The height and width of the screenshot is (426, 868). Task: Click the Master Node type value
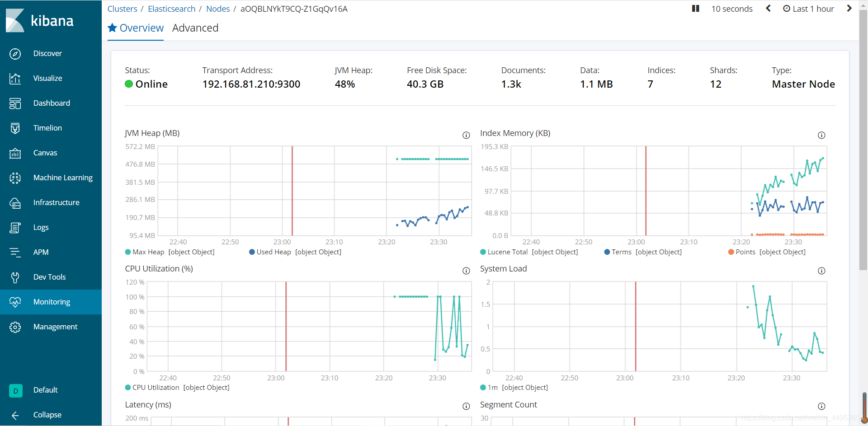click(x=803, y=84)
